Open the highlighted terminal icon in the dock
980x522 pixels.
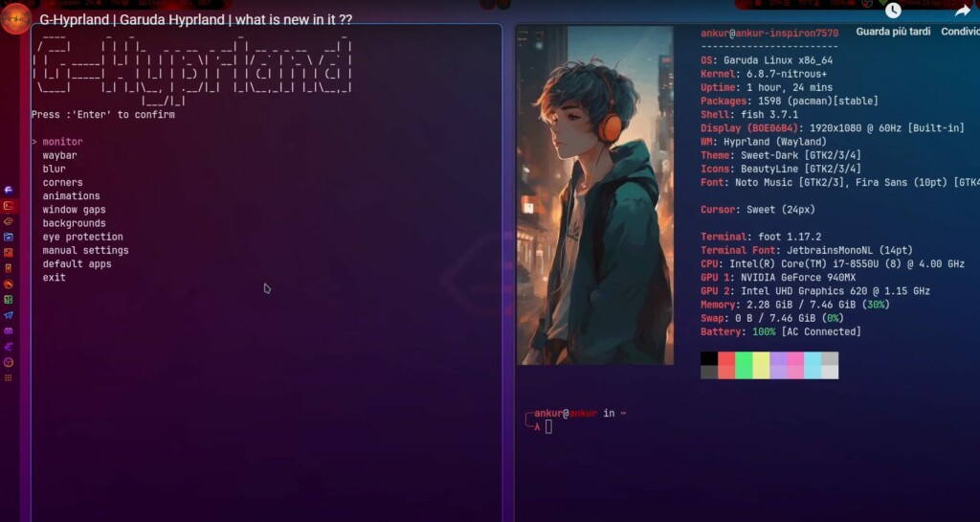pos(8,206)
